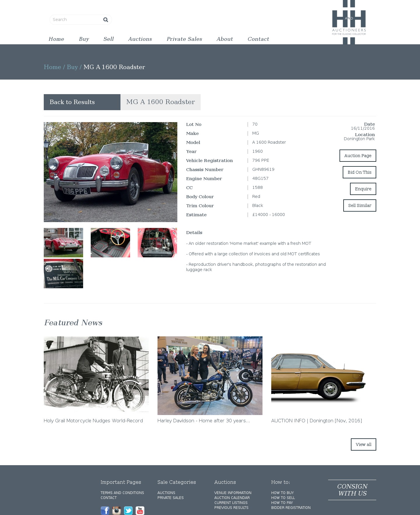This screenshot has width=420, height=515.
Task: Click the Bid On This button
Action: click(359, 172)
